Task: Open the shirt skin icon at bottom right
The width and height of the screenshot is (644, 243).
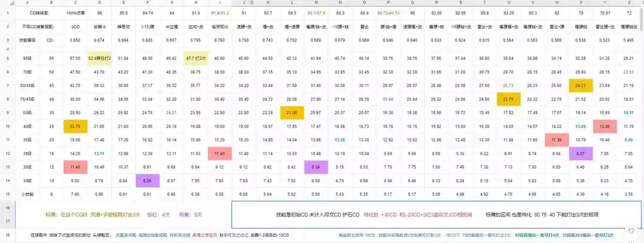Action: 631,231
